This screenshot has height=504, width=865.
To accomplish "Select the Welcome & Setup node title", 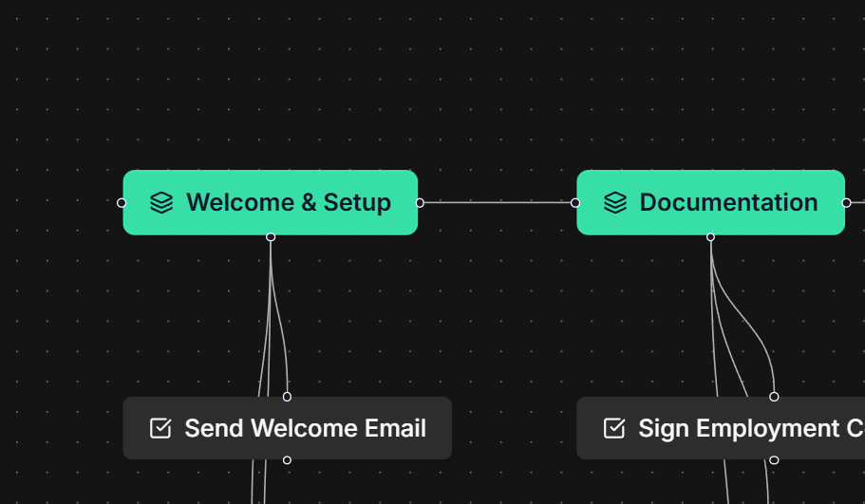I will pyautogui.click(x=288, y=202).
